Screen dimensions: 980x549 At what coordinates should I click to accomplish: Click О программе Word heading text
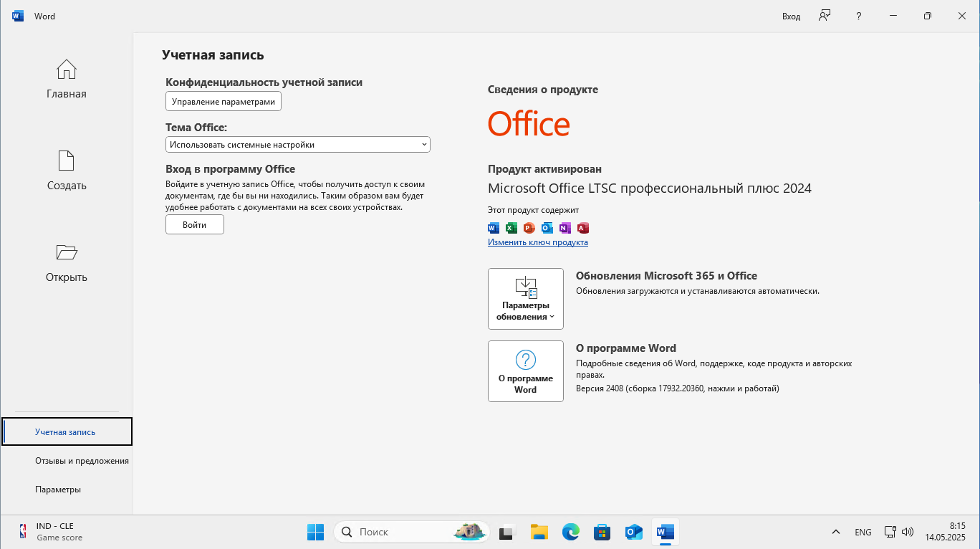[x=626, y=348]
